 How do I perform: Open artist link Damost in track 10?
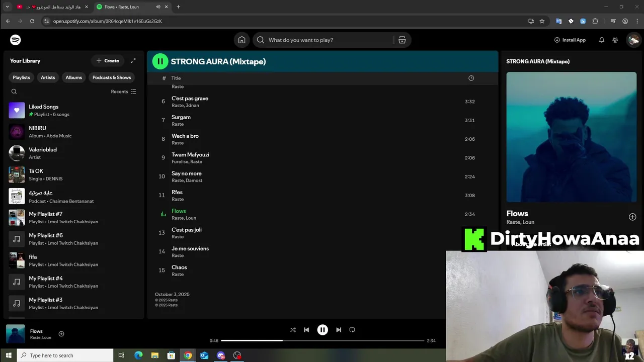[x=194, y=180]
